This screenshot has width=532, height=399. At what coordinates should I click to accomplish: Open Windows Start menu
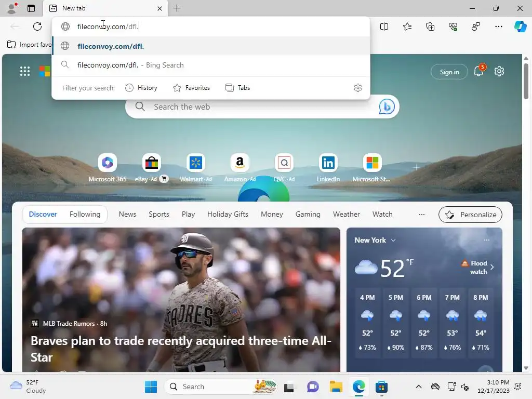[x=151, y=387]
